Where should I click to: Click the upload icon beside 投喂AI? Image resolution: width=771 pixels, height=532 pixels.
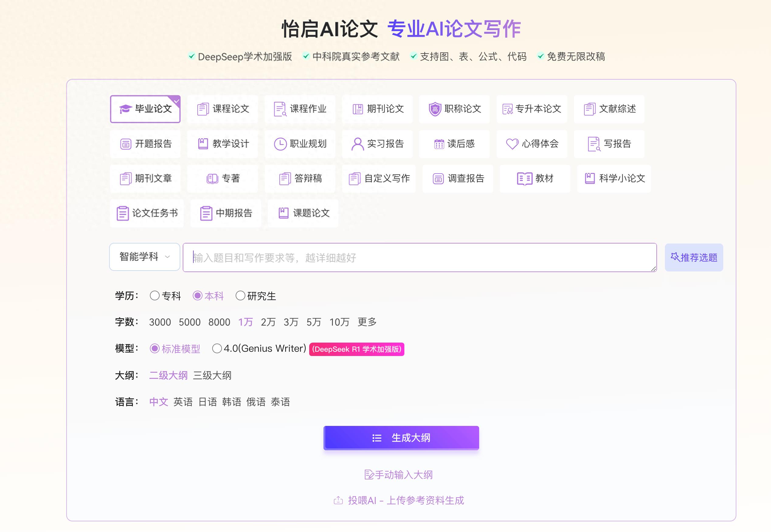click(338, 500)
